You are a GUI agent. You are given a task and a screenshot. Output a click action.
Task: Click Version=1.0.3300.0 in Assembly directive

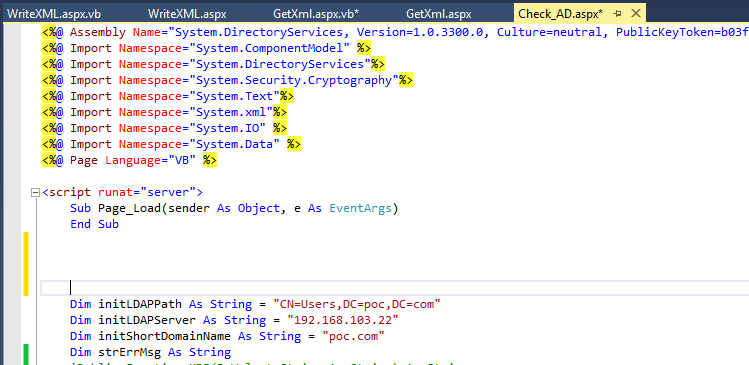pyautogui.click(x=423, y=32)
